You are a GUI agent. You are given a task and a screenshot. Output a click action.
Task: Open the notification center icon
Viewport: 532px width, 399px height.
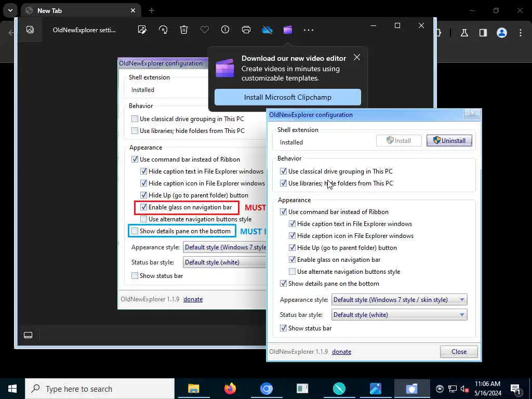click(x=515, y=389)
